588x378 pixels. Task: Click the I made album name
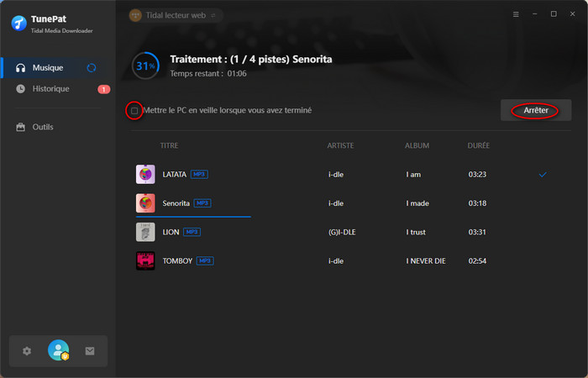417,203
